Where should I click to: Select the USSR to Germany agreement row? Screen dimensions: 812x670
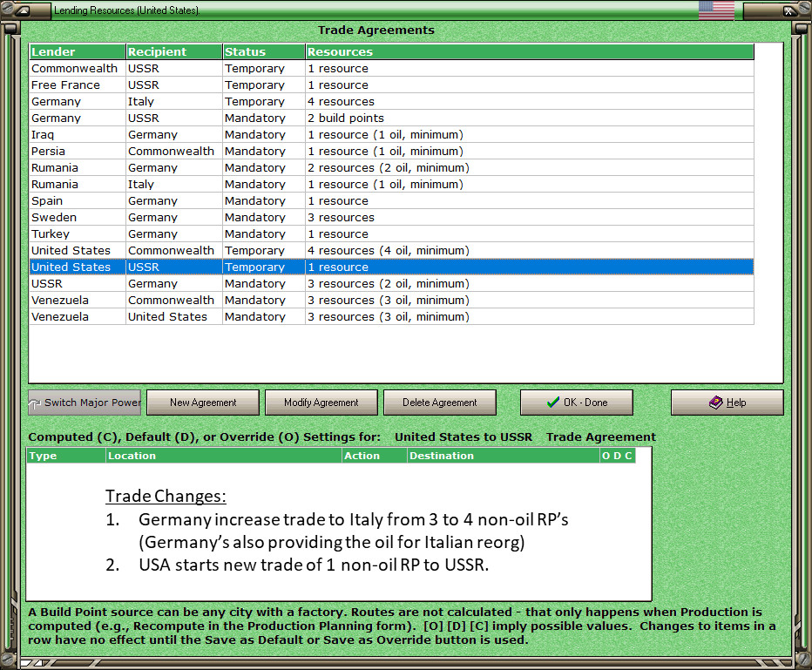[391, 284]
